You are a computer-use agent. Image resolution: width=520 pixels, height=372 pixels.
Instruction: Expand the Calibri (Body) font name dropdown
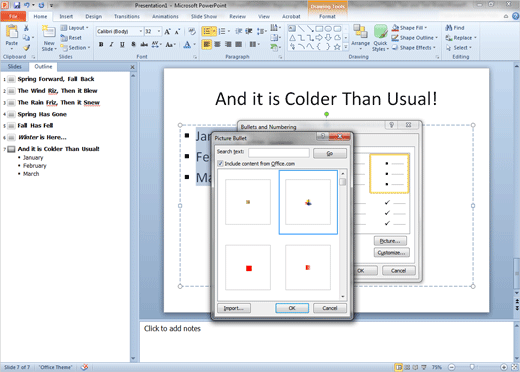tap(141, 31)
